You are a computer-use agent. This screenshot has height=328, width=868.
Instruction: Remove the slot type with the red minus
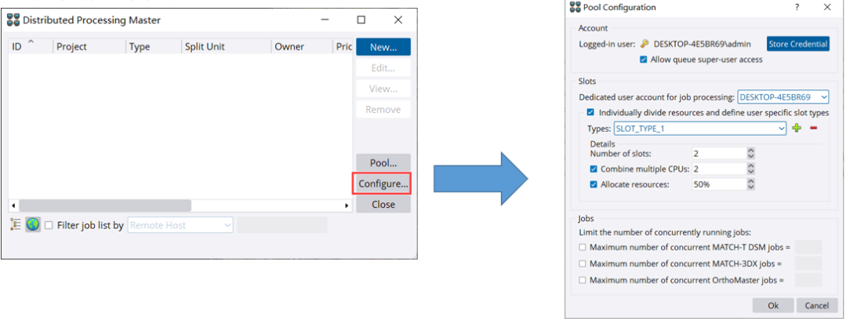(813, 129)
